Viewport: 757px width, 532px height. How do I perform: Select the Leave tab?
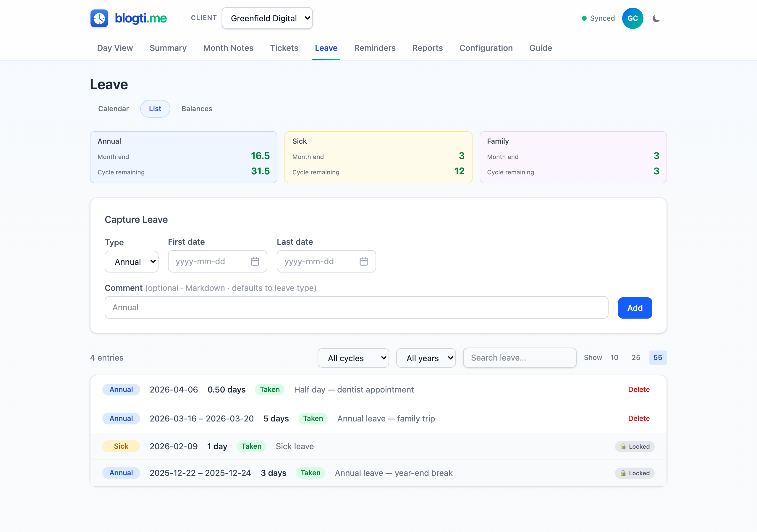tap(326, 48)
